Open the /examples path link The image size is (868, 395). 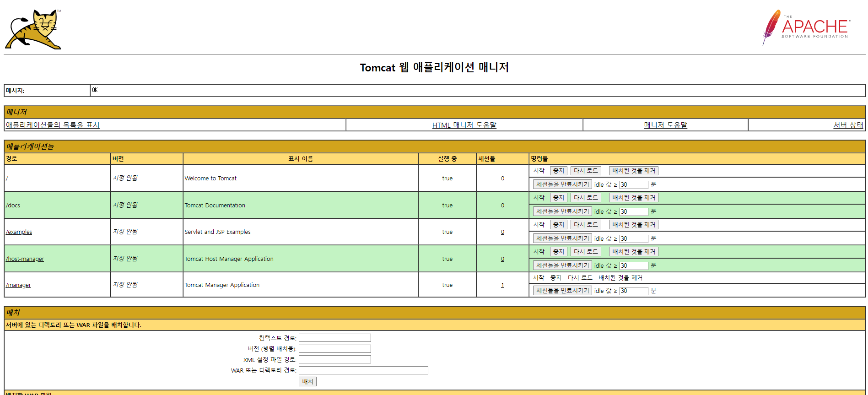(19, 232)
